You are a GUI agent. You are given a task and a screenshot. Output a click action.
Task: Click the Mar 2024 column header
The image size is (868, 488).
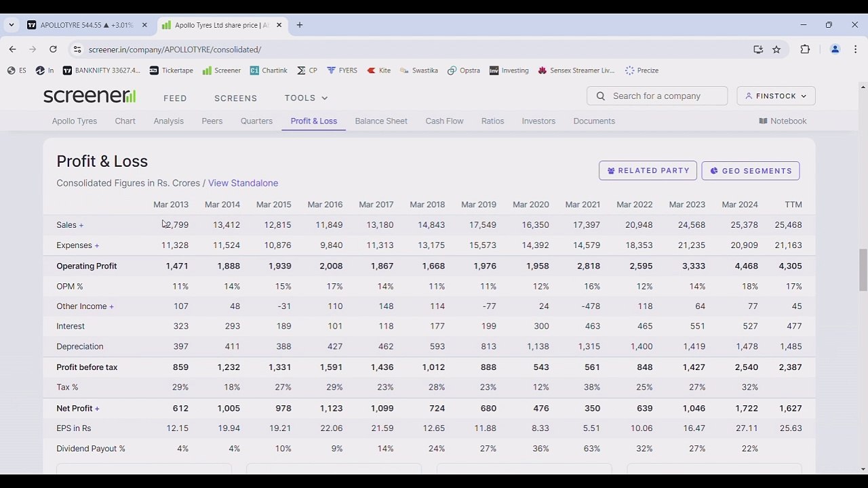tap(740, 205)
